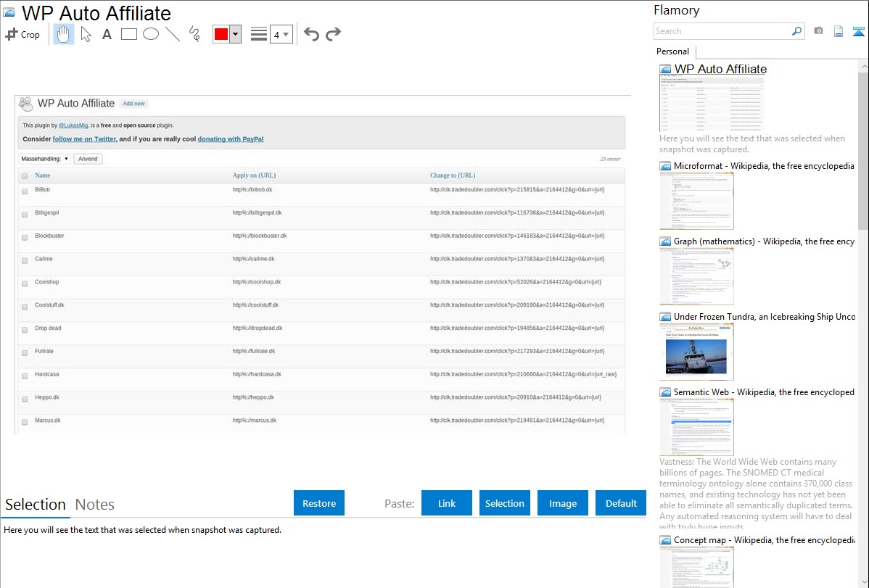The height and width of the screenshot is (588, 869).
Task: Select the rectangle shape tool
Action: click(x=129, y=34)
